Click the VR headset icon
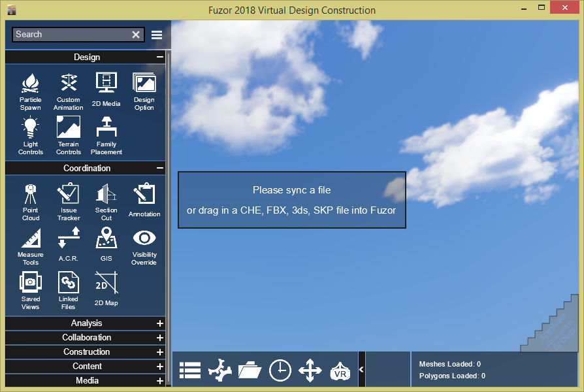584x392 pixels. click(x=340, y=371)
